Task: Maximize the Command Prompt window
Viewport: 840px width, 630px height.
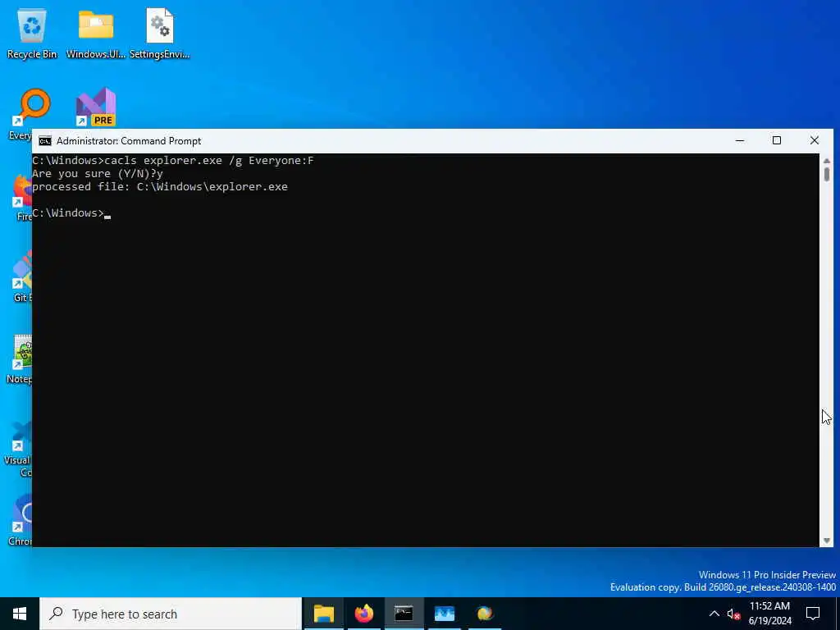Action: click(x=777, y=141)
